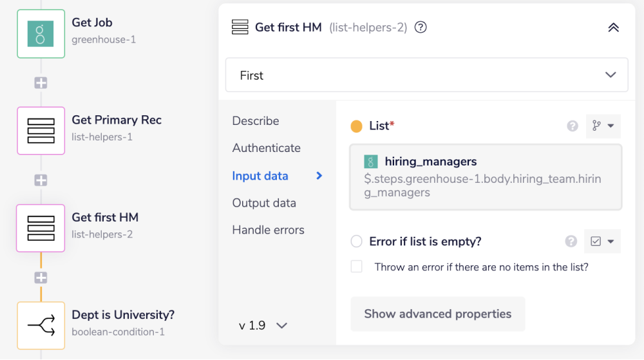Screen dimensions: 644x360
Task: Toggle the Error if list is empty radio
Action: coord(357,242)
